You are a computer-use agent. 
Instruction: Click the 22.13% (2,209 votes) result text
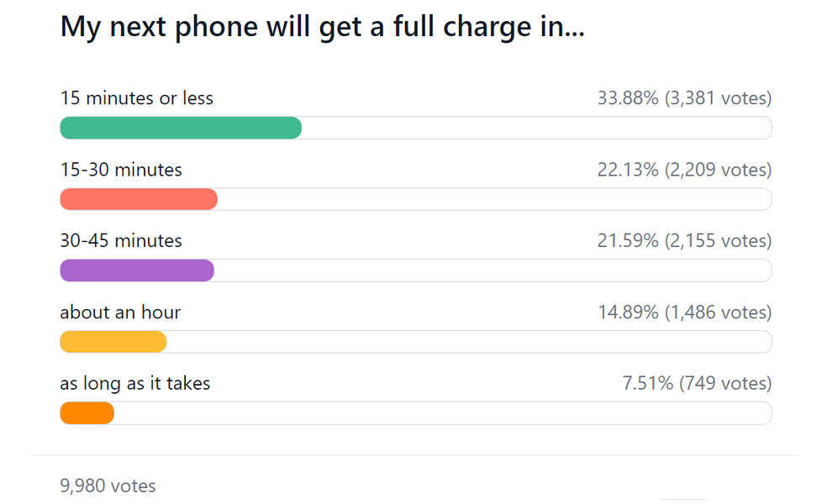coord(684,170)
